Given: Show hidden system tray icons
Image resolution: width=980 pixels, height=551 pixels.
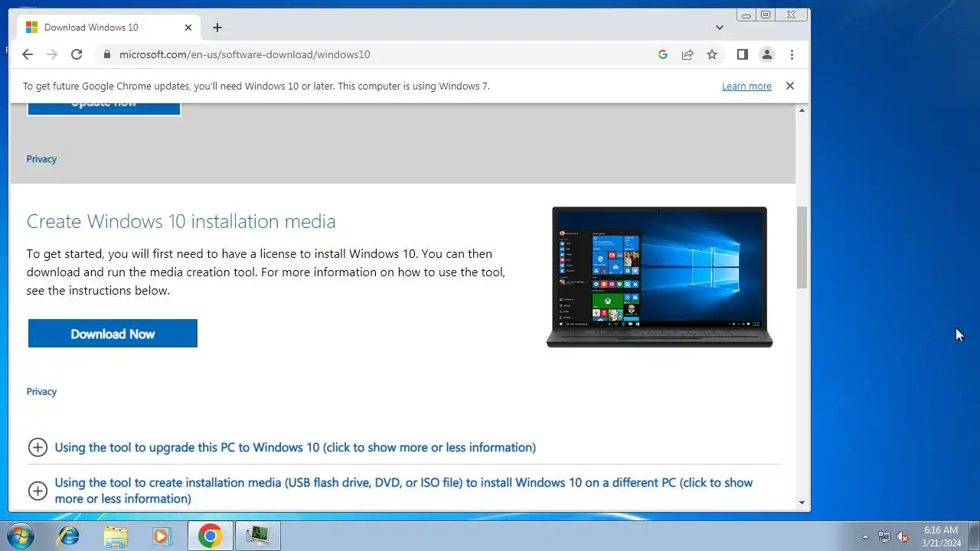Looking at the screenshot, I should (866, 536).
